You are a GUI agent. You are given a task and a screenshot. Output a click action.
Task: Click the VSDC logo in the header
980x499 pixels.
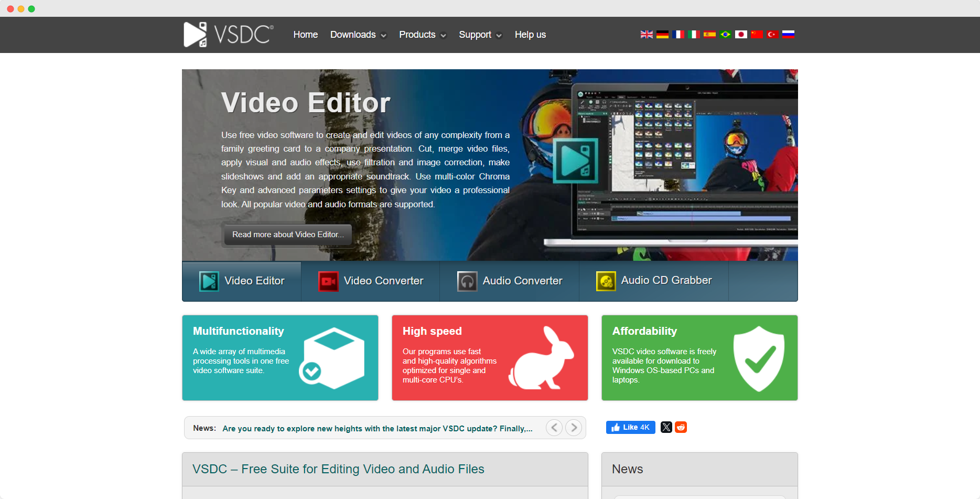(228, 35)
